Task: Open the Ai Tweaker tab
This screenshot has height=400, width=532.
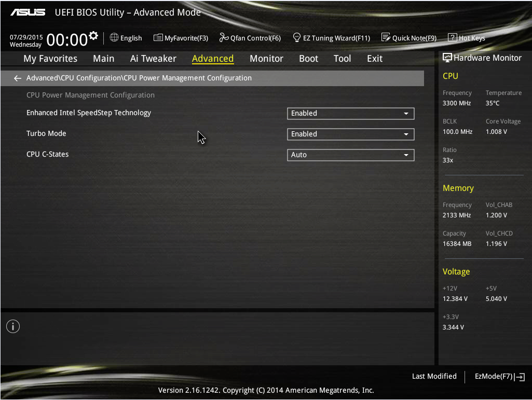Action: coord(153,59)
